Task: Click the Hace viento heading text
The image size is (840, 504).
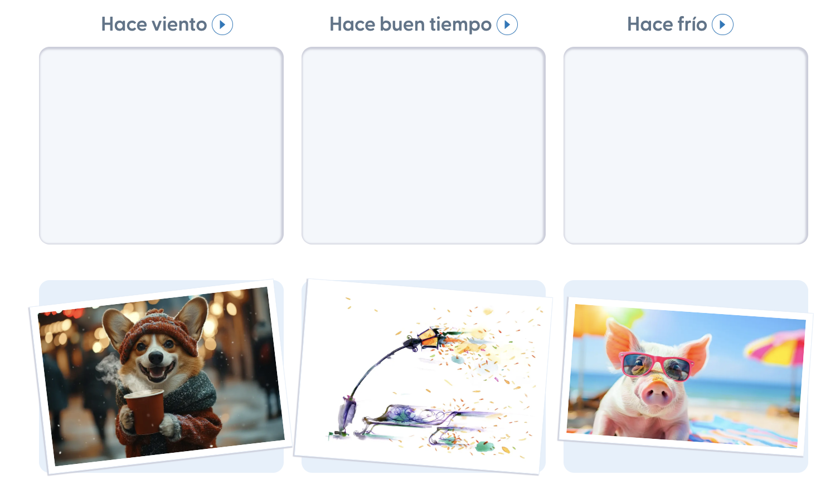Action: point(154,25)
